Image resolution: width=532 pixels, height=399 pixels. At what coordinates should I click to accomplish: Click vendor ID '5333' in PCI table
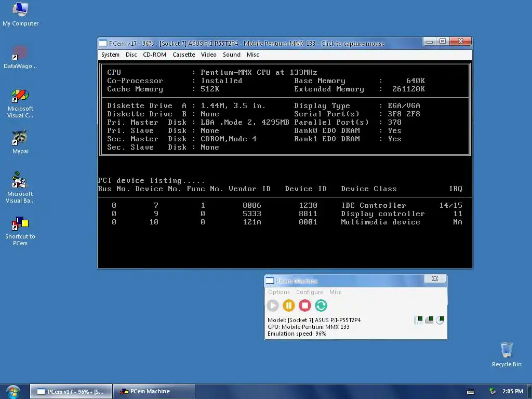pyautogui.click(x=252, y=214)
